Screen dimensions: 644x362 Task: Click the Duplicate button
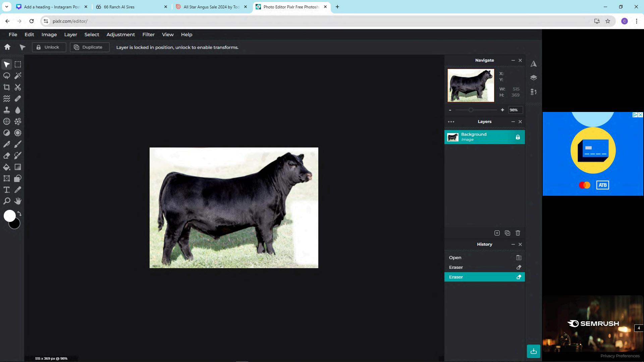tap(89, 47)
